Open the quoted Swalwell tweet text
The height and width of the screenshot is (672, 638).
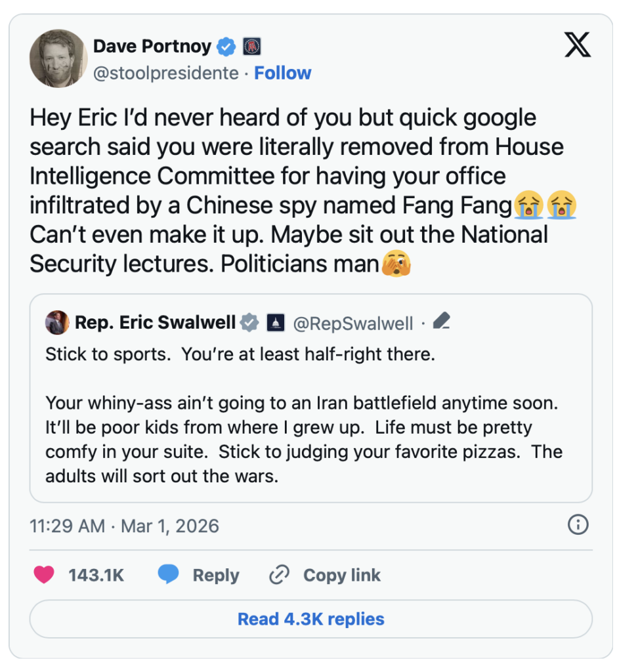click(304, 415)
